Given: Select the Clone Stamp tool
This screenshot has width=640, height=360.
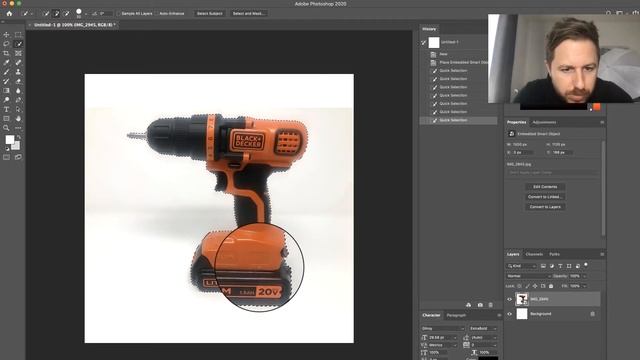Looking at the screenshot, I should (x=18, y=72).
